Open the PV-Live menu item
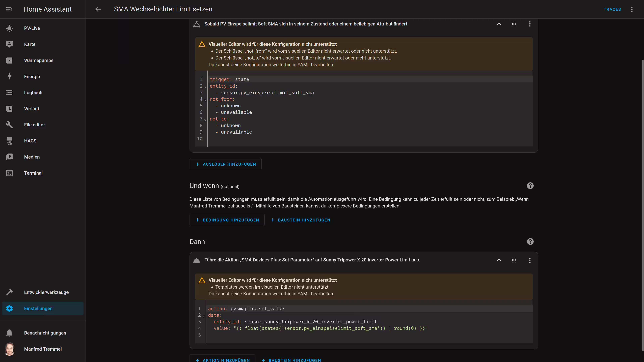The width and height of the screenshot is (644, 362). click(43, 28)
